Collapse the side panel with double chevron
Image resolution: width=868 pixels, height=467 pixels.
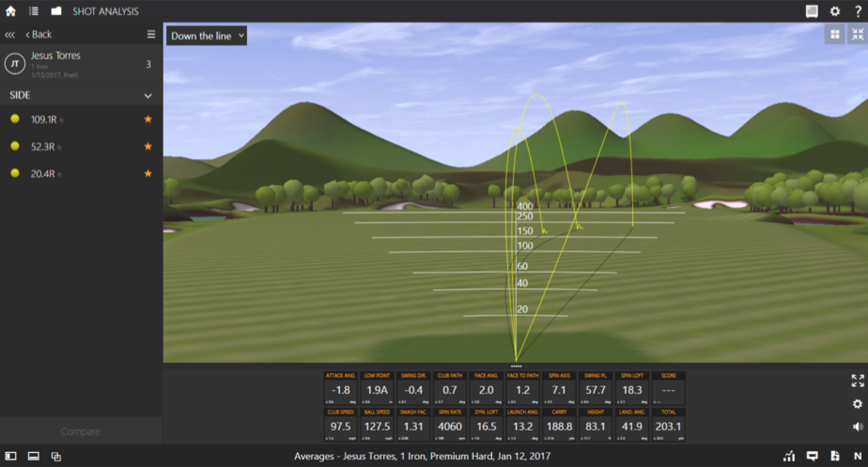pos(10,35)
